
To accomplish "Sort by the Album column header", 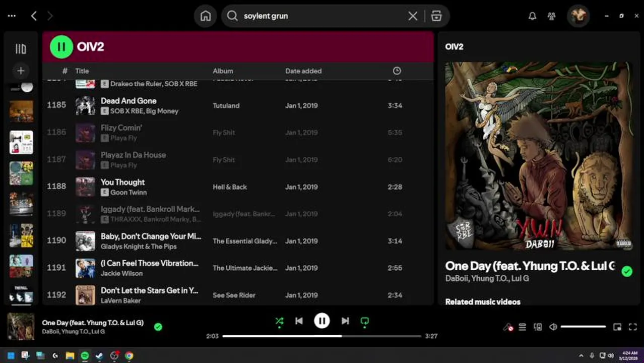I will coord(223,71).
